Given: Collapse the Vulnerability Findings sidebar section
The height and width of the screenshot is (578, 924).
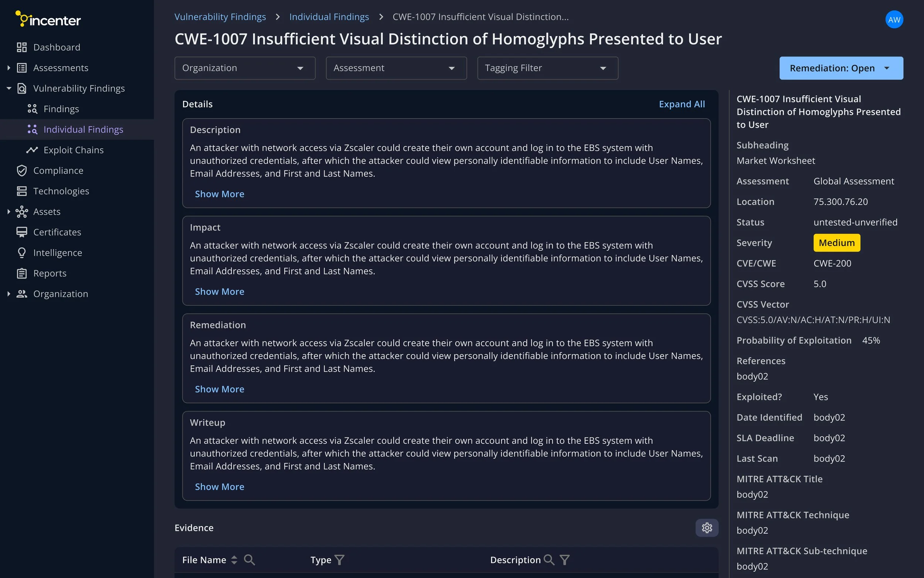Looking at the screenshot, I should 9,88.
